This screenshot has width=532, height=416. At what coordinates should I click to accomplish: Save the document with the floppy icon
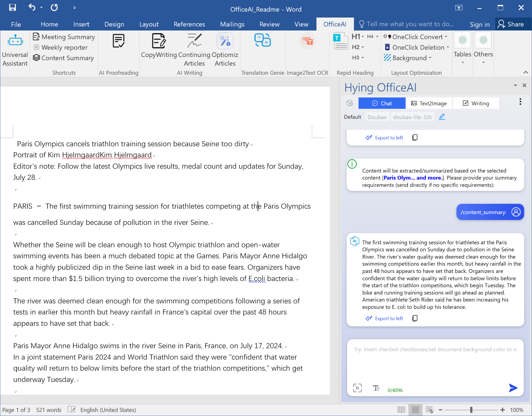[x=12, y=8]
